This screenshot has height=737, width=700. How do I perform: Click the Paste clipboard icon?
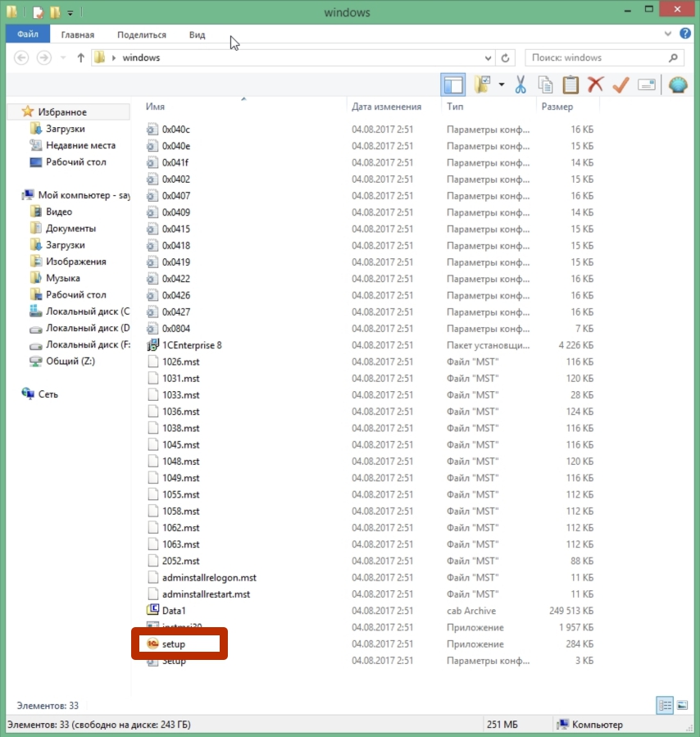570,84
